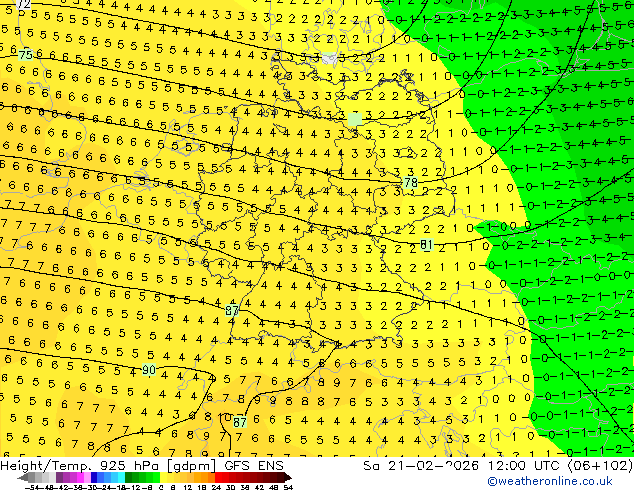Viewport: 634px width, 490px height.
Task: Click the '87' contour label beside the '10' value
Action: pyautogui.click(x=240, y=422)
